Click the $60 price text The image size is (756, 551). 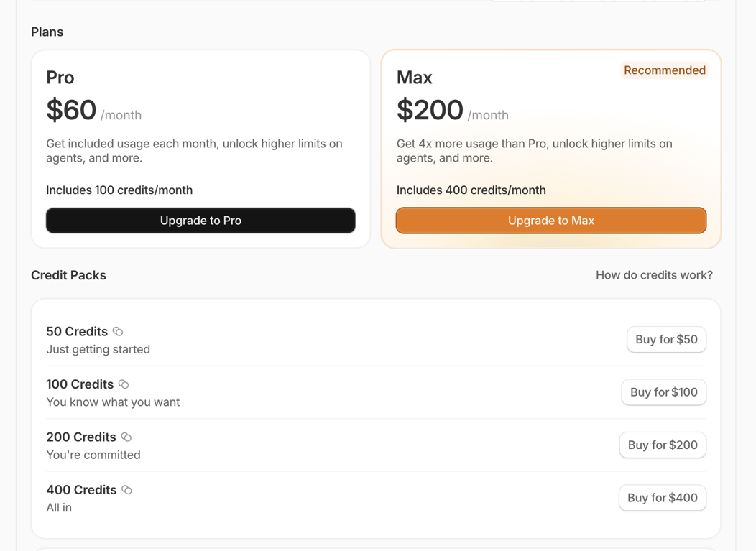[x=71, y=110]
